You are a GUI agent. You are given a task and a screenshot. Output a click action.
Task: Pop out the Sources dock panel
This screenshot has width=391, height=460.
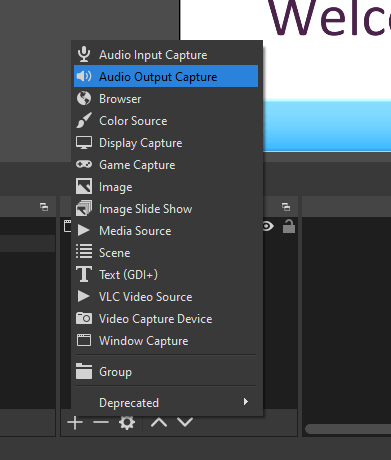286,207
